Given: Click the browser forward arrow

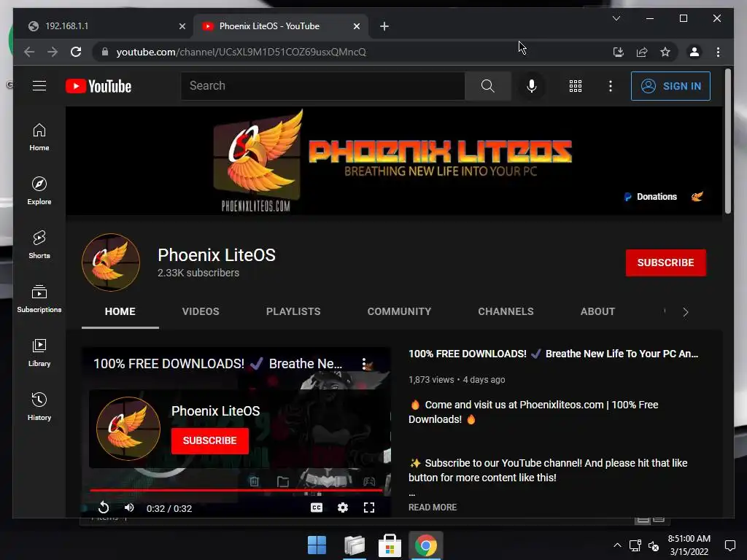Looking at the screenshot, I should pos(53,52).
